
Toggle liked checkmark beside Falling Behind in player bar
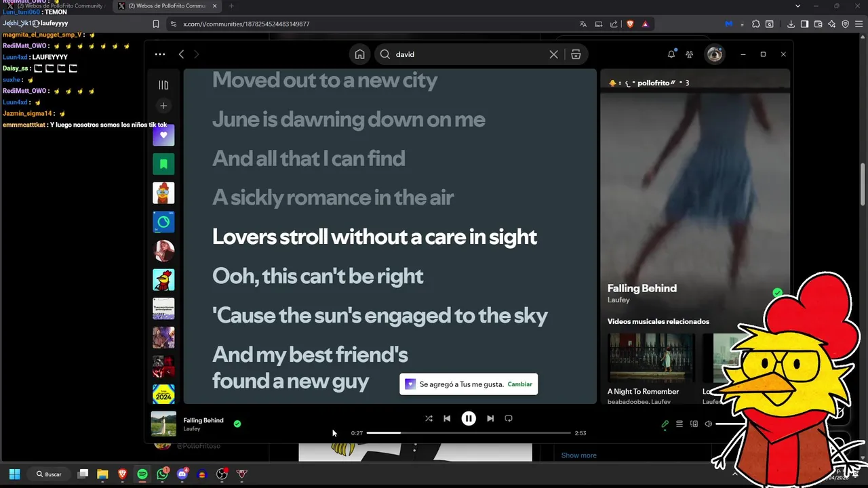(237, 424)
